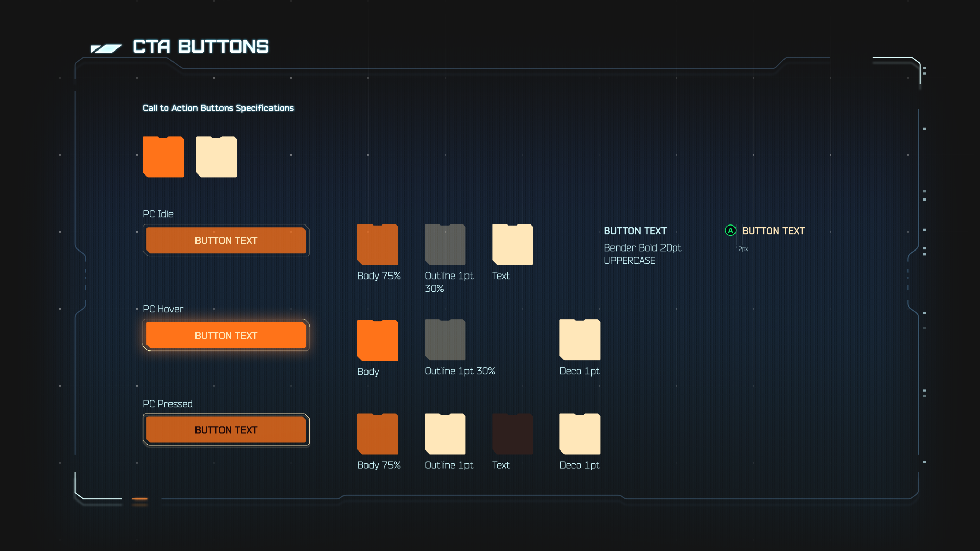Click the gamepad BUTTON TEXT label next to A icon
980x551 pixels.
pyautogui.click(x=773, y=231)
